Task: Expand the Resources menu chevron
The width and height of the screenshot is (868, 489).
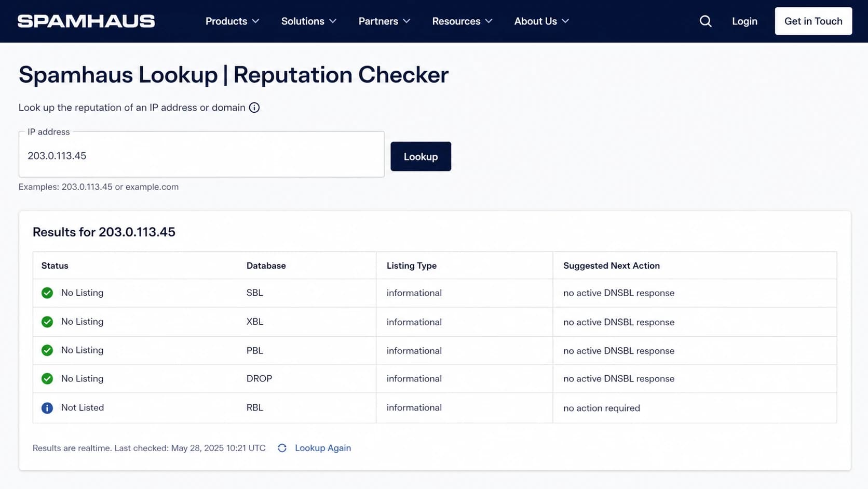Action: [489, 21]
